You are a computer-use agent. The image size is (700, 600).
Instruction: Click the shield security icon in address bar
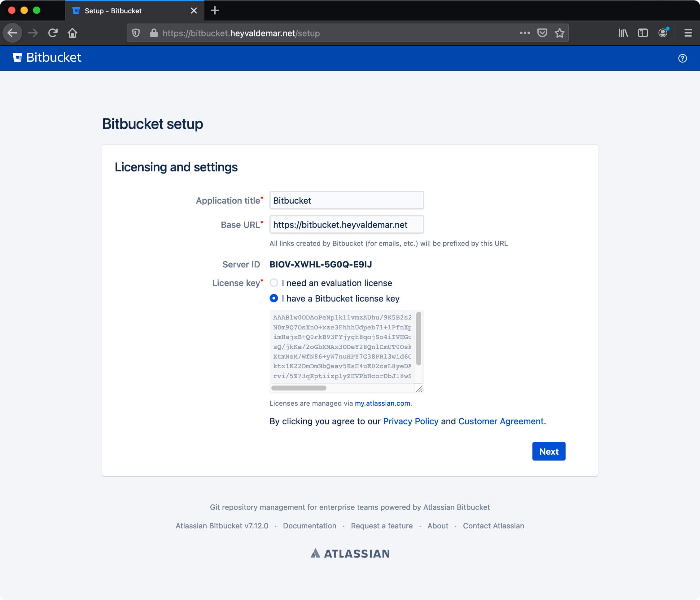point(138,33)
